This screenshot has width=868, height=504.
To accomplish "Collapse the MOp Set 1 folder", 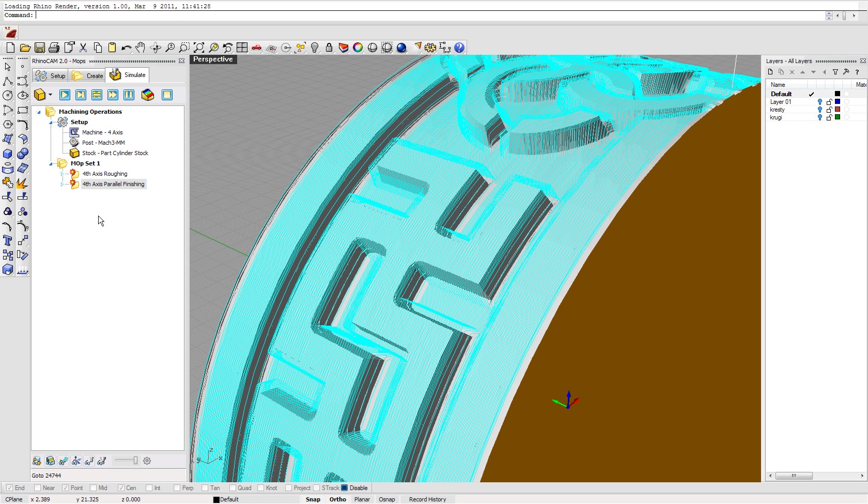I will [x=51, y=163].
